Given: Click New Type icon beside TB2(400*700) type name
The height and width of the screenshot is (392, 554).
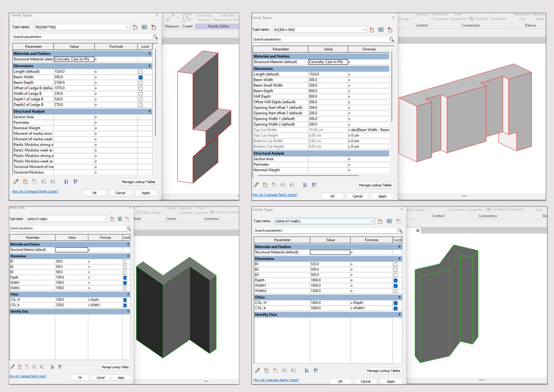Looking at the screenshot, I should [135, 27].
